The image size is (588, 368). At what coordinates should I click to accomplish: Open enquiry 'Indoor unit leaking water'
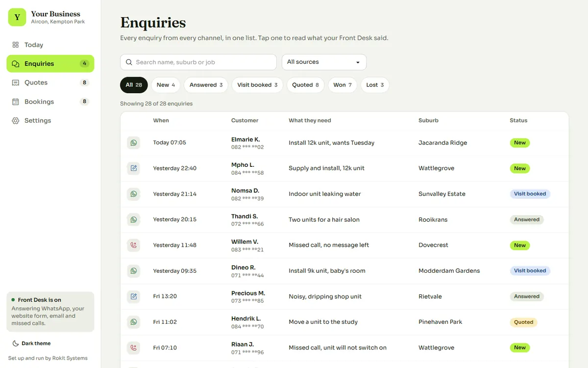coord(324,194)
